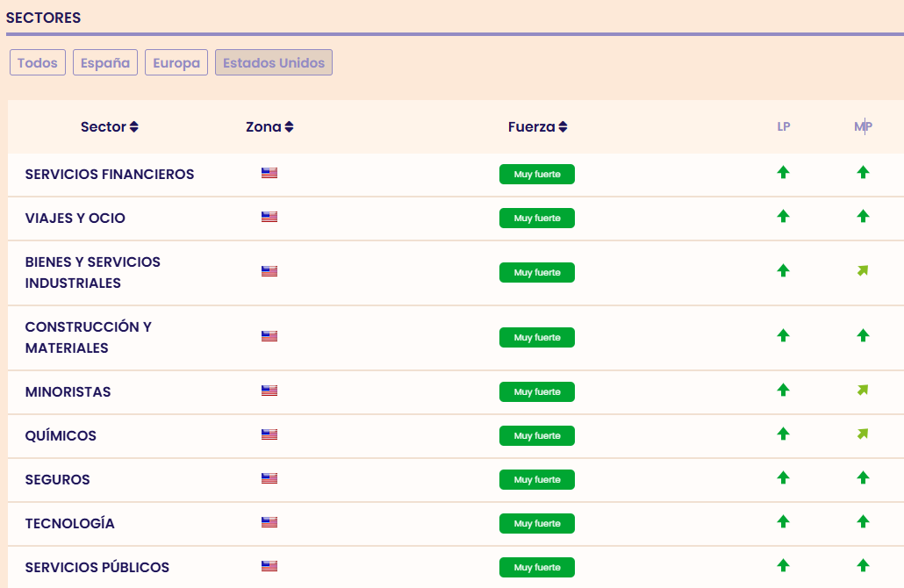Screen dimensions: 904x588
Task: Click the US flag for Construcción y Materiales
Action: [x=269, y=336]
